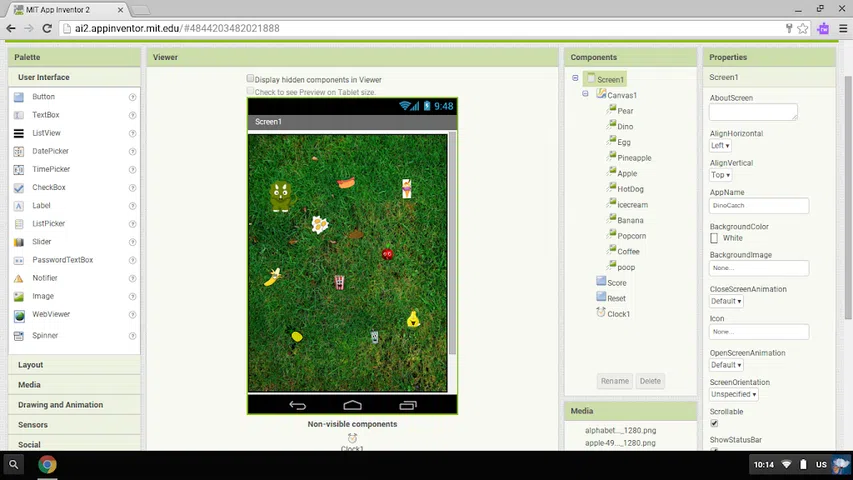Screen dimensions: 853x480
Task: Toggle the Scrollable checkbox
Action: pos(714,423)
